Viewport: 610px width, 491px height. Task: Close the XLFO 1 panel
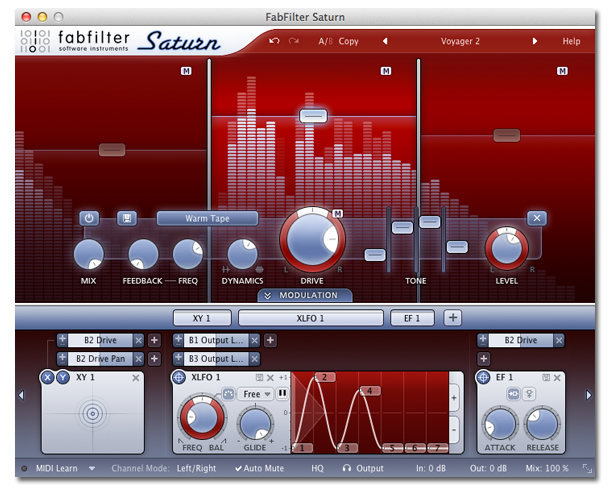[x=270, y=378]
